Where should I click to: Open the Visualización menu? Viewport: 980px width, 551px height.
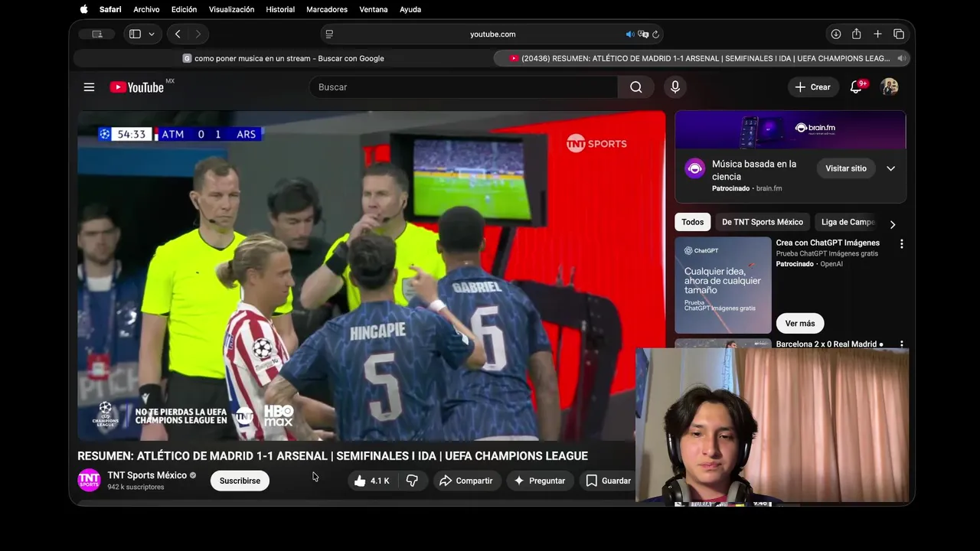(231, 9)
